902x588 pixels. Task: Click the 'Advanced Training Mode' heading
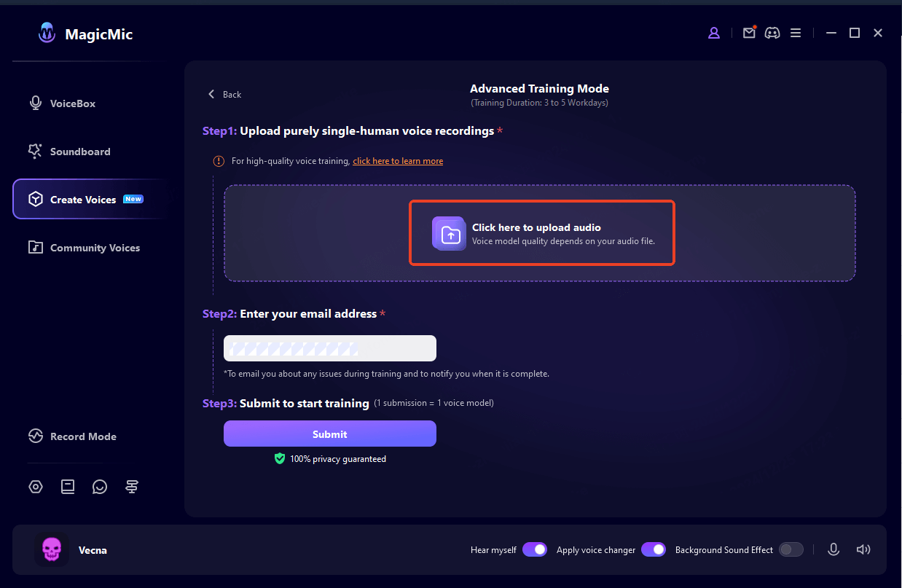(539, 89)
